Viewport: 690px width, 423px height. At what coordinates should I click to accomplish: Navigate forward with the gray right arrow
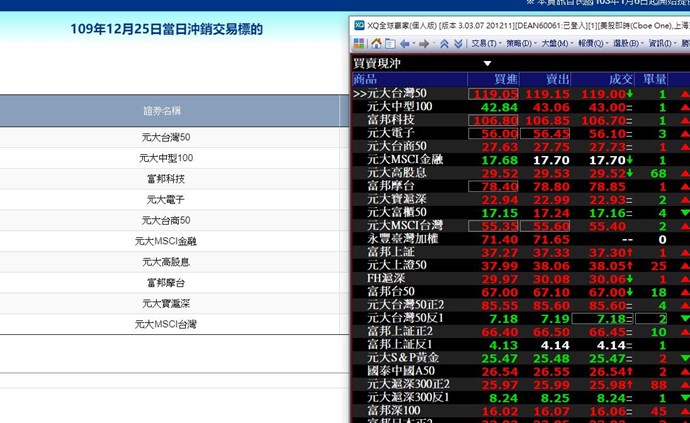[424, 44]
